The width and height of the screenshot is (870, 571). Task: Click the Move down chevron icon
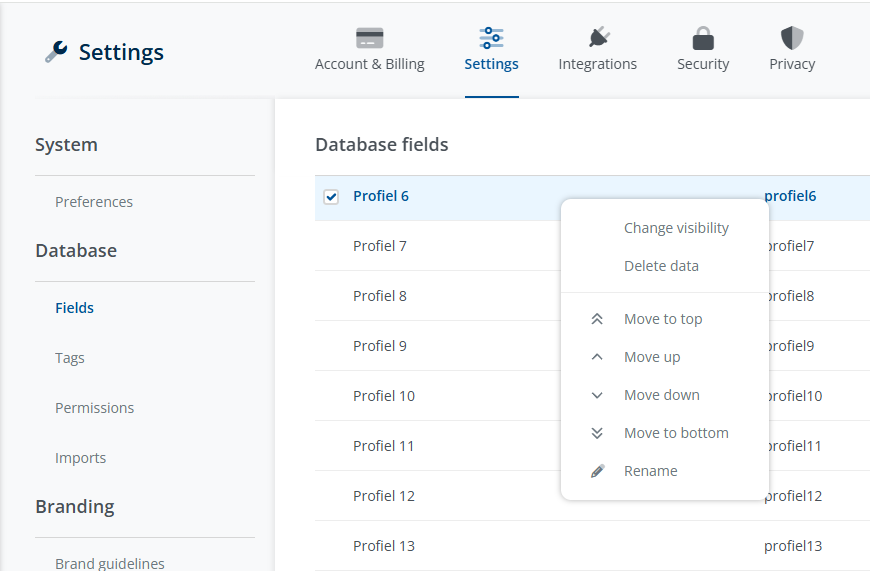pos(597,395)
